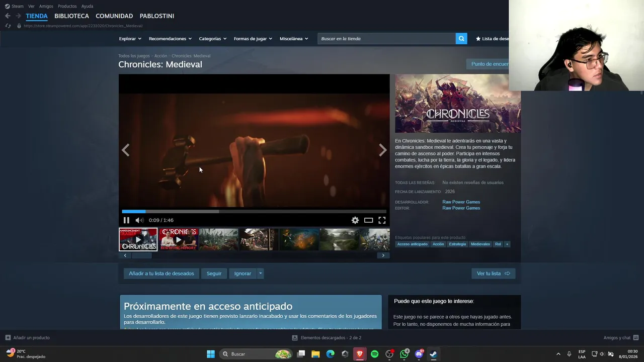Screen dimensions: 644x362
Task: Open the Productos menu
Action: [x=67, y=6]
